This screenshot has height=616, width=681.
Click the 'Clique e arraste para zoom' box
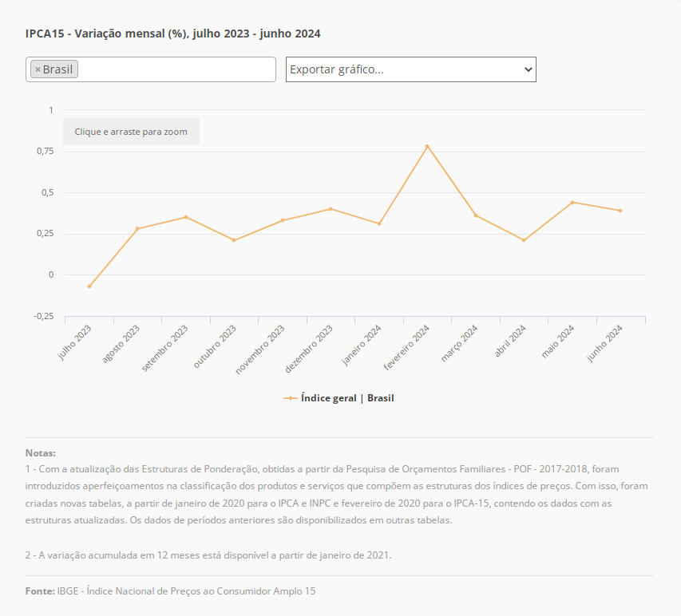click(131, 132)
